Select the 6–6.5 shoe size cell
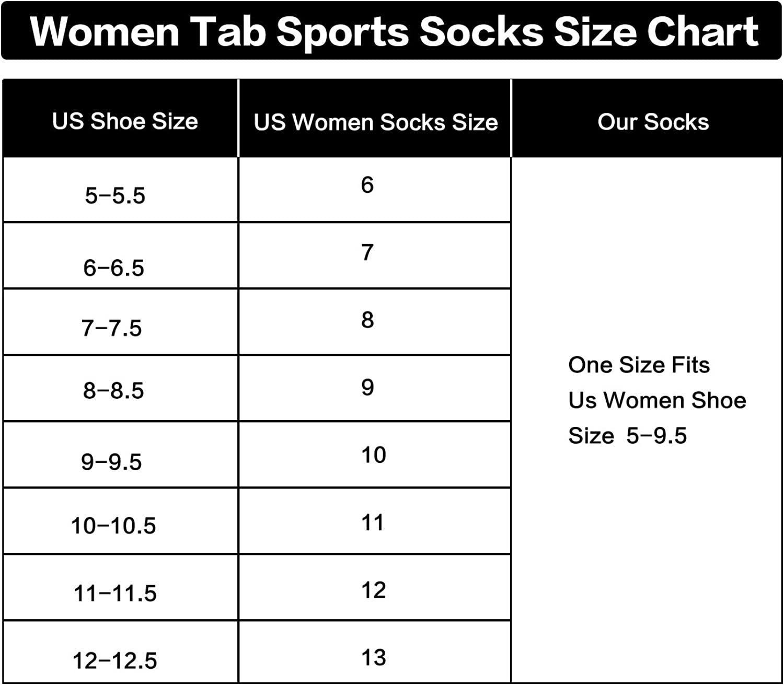The height and width of the screenshot is (685, 784). click(113, 268)
